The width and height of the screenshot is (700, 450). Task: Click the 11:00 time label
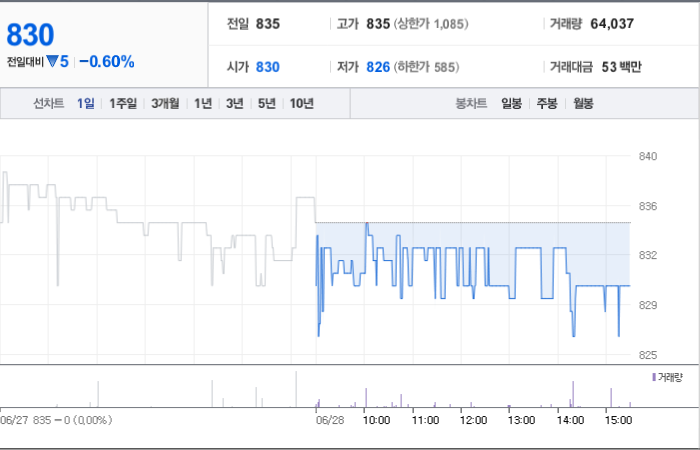click(425, 420)
